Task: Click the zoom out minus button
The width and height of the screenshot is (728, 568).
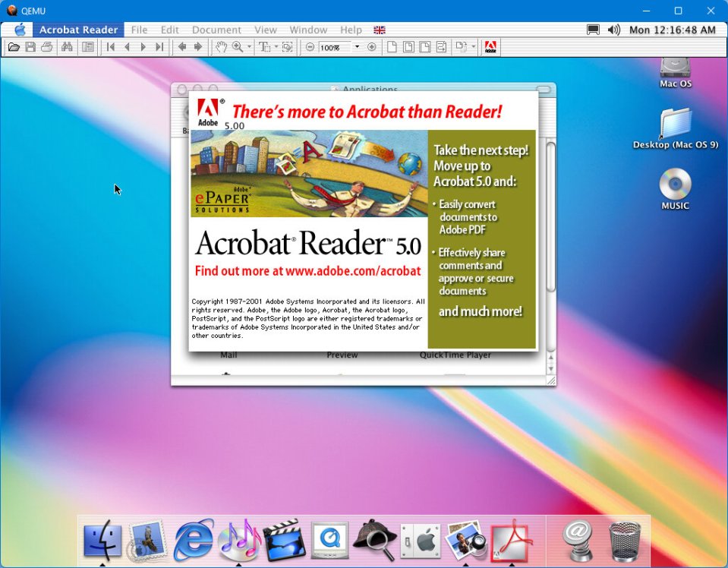Action: [x=310, y=47]
